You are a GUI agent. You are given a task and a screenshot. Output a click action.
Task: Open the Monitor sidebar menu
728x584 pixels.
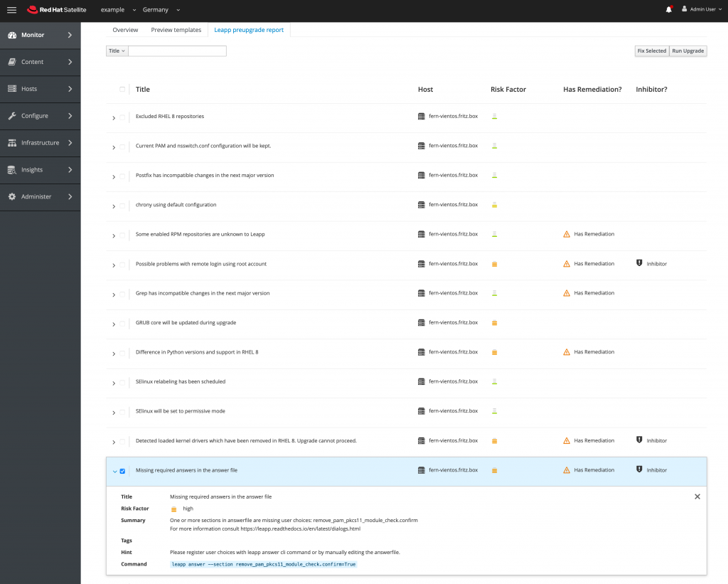pyautogui.click(x=40, y=36)
